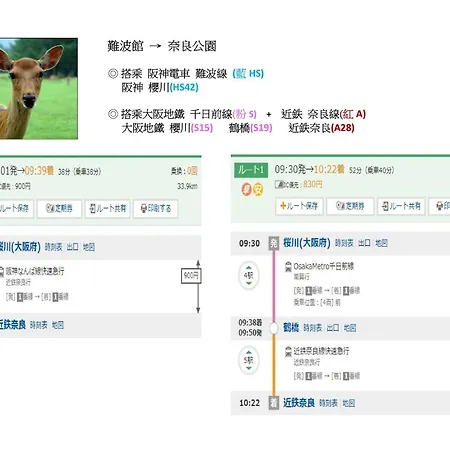Open 定期券 in the right route panel

pyautogui.click(x=350, y=206)
